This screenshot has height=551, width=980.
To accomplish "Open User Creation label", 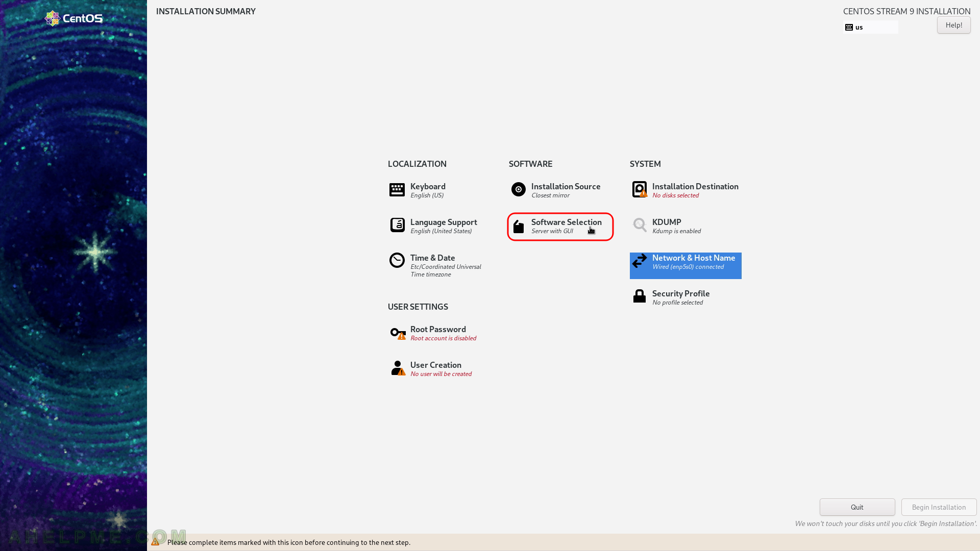I will pos(435,365).
